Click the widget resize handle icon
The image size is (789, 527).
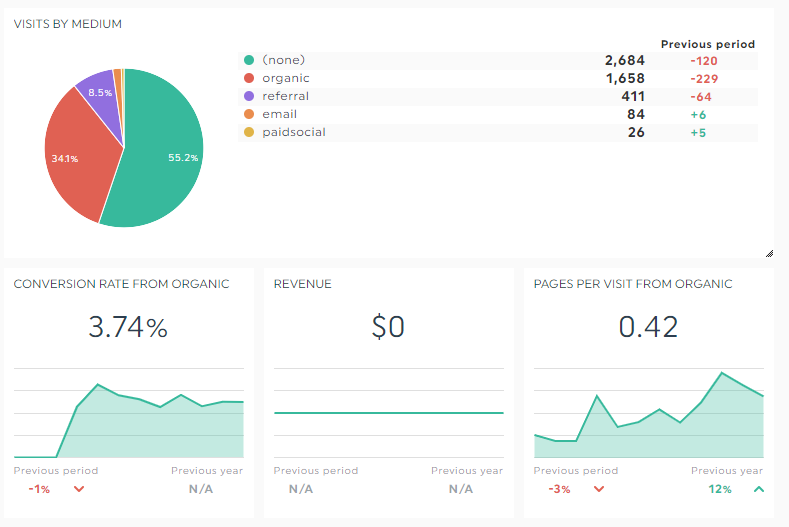[x=769, y=253]
